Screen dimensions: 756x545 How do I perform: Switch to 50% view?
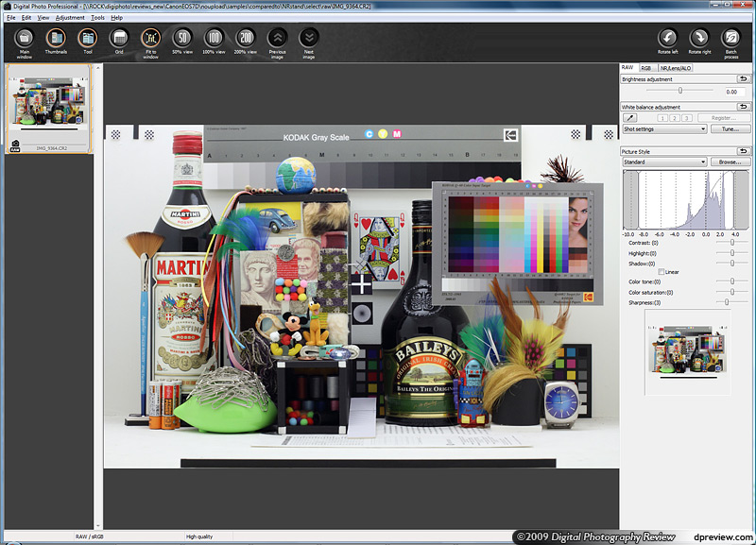coord(182,41)
